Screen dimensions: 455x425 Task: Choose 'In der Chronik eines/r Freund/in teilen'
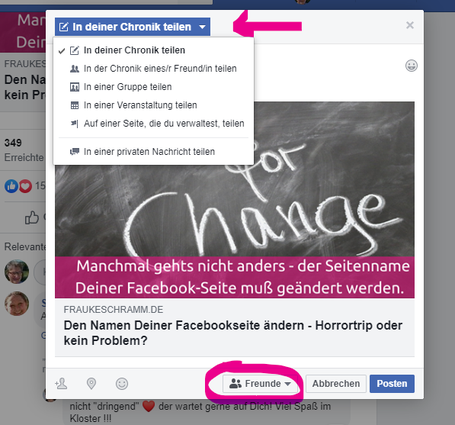pyautogui.click(x=153, y=69)
